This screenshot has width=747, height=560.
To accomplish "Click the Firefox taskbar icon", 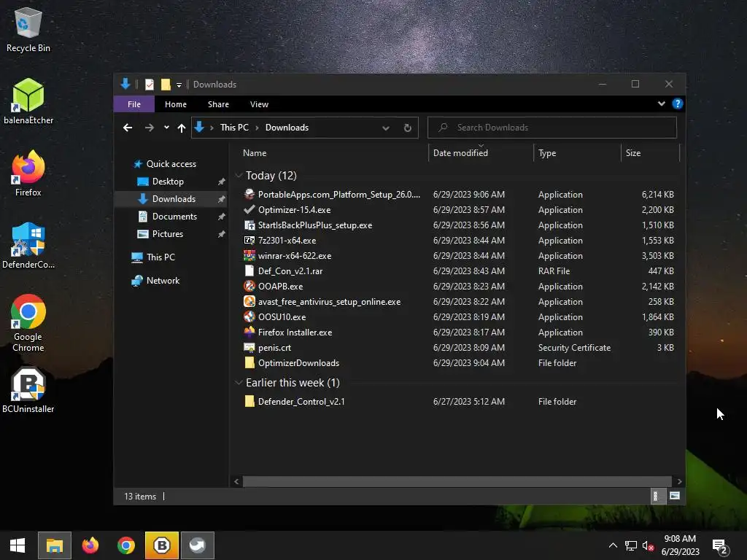I will [x=90, y=545].
